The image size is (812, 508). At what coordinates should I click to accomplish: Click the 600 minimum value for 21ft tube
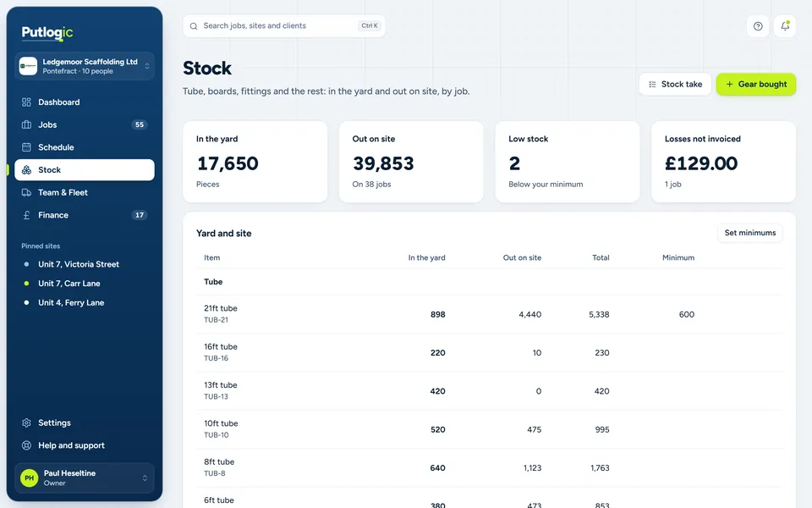click(x=687, y=315)
